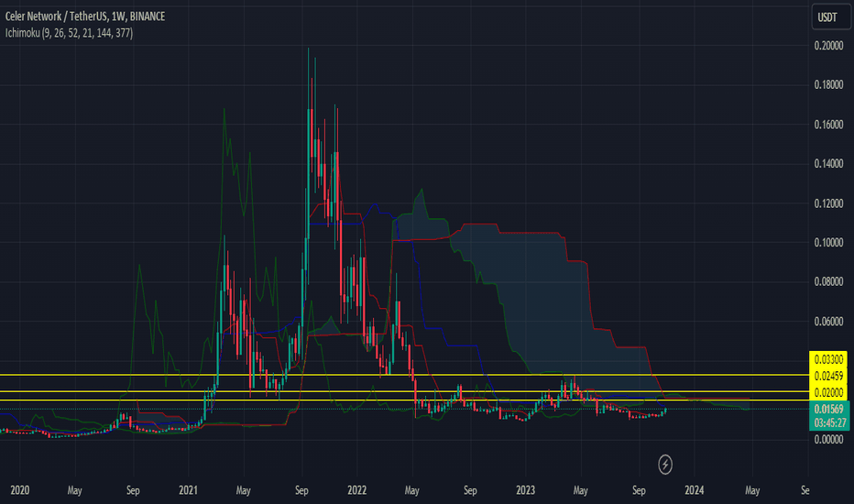The image size is (854, 504).
Task: Click the 0.12000 price axis label
Action: click(x=828, y=203)
